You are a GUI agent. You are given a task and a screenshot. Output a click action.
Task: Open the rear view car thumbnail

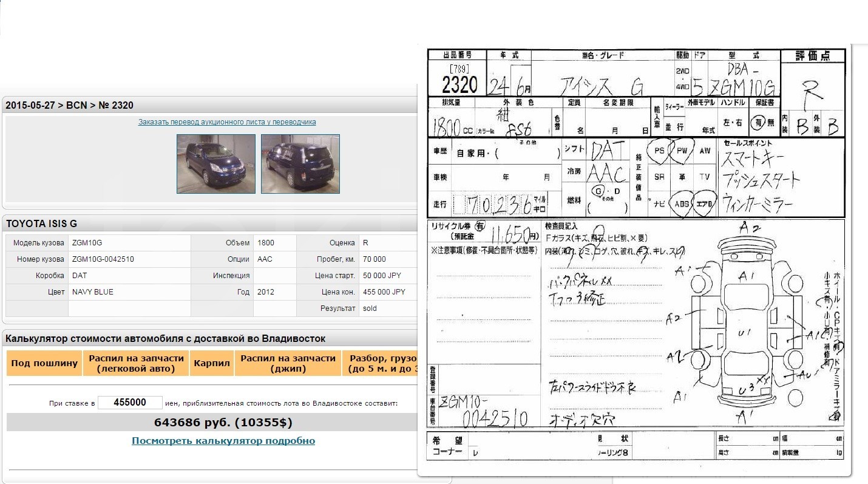click(x=300, y=164)
